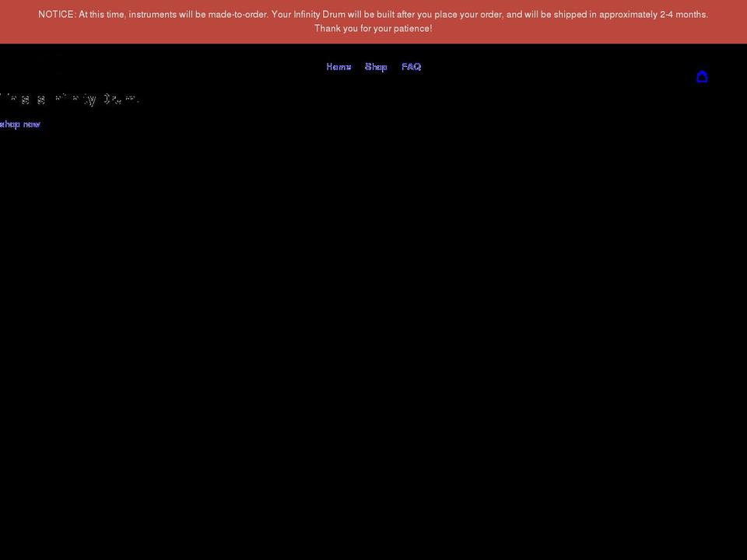Image resolution: width=747 pixels, height=560 pixels.
Task: Click the word 'Infinity' in the heading
Action: 75,100
